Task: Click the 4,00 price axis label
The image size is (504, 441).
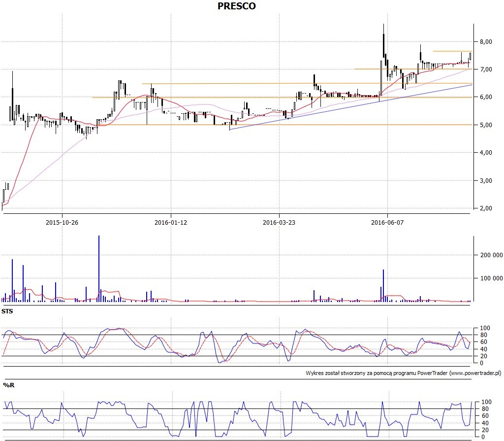Action: pos(486,153)
